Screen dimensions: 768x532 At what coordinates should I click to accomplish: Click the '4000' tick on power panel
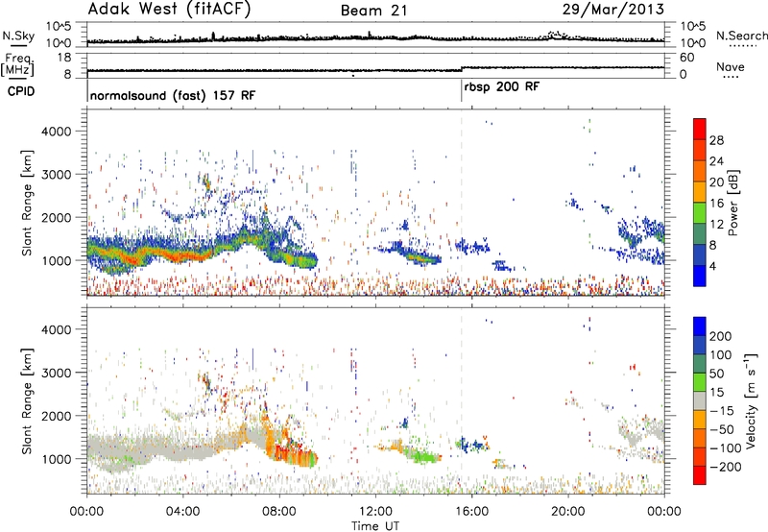pyautogui.click(x=57, y=132)
